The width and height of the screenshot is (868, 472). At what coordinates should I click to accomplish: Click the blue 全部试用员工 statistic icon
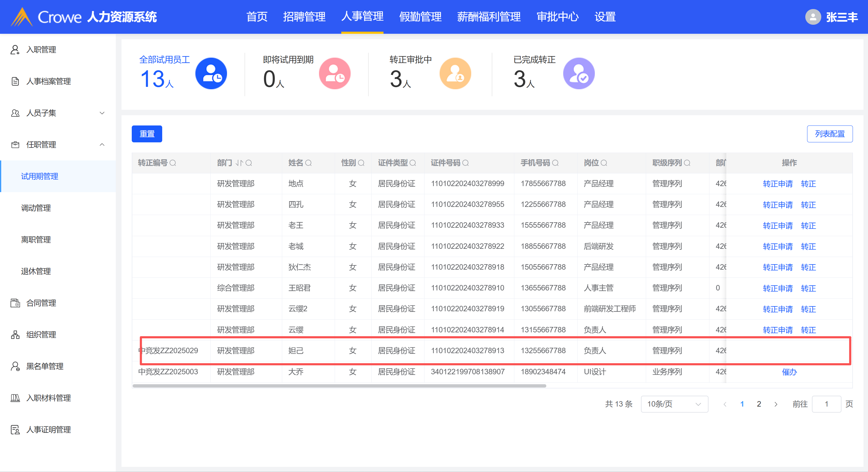click(211, 74)
